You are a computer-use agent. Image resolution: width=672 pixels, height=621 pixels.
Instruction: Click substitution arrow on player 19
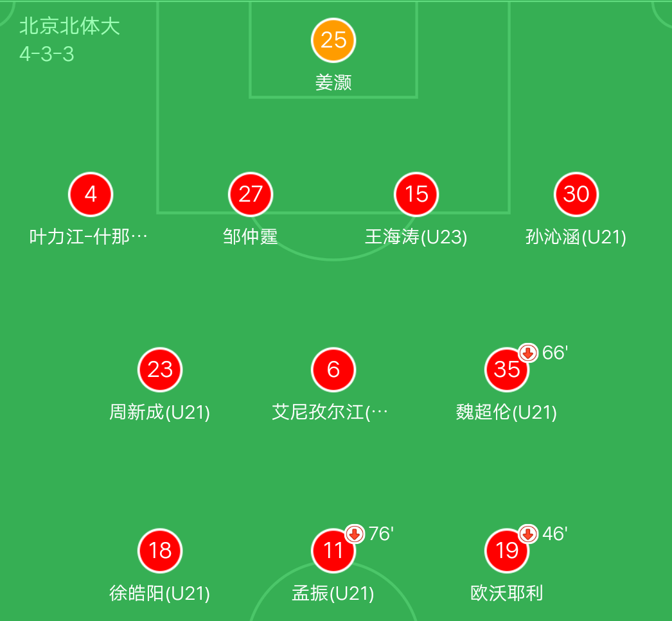pos(528,534)
